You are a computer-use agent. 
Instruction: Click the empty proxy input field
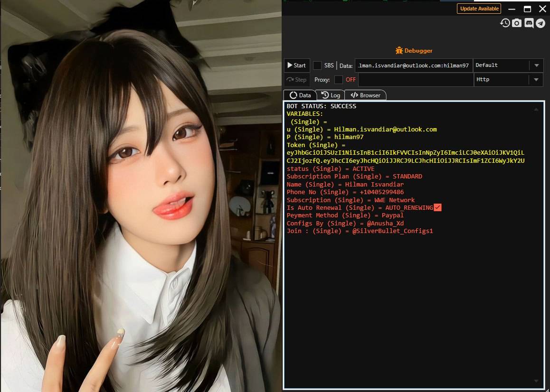416,80
